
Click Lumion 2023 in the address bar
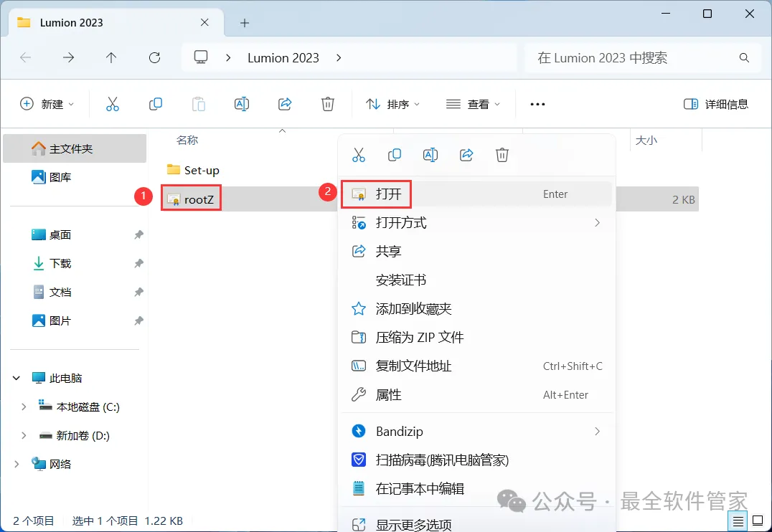coord(283,57)
